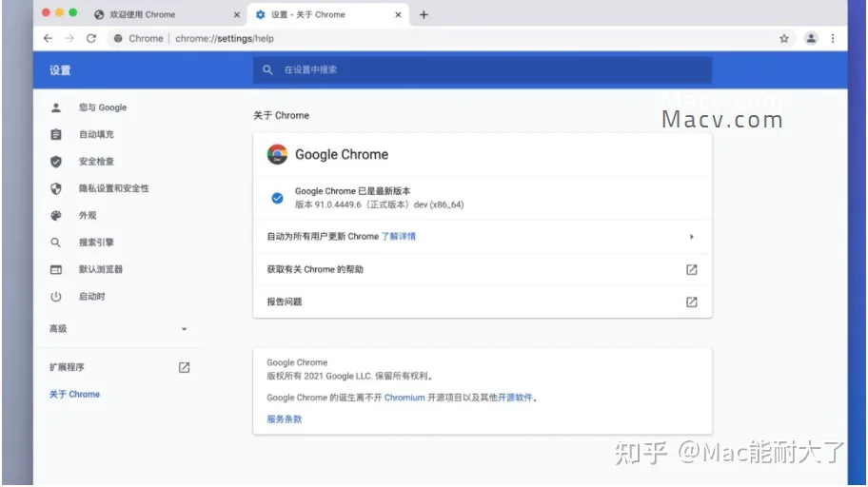The image size is (868, 487).
Task: Open 报告问题 row
Action: (x=483, y=302)
